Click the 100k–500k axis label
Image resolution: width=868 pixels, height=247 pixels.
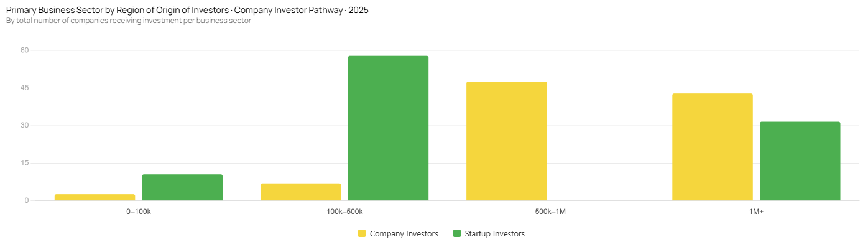tap(344, 212)
